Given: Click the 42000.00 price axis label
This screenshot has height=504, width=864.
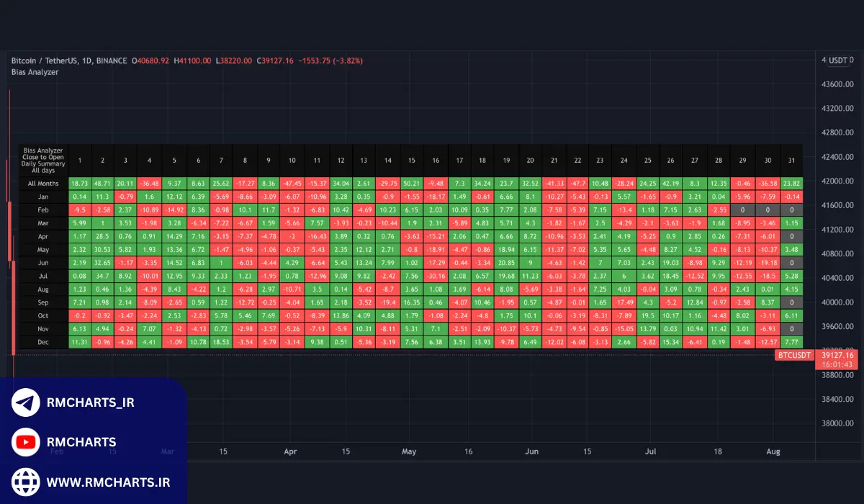Looking at the screenshot, I should coord(837,181).
